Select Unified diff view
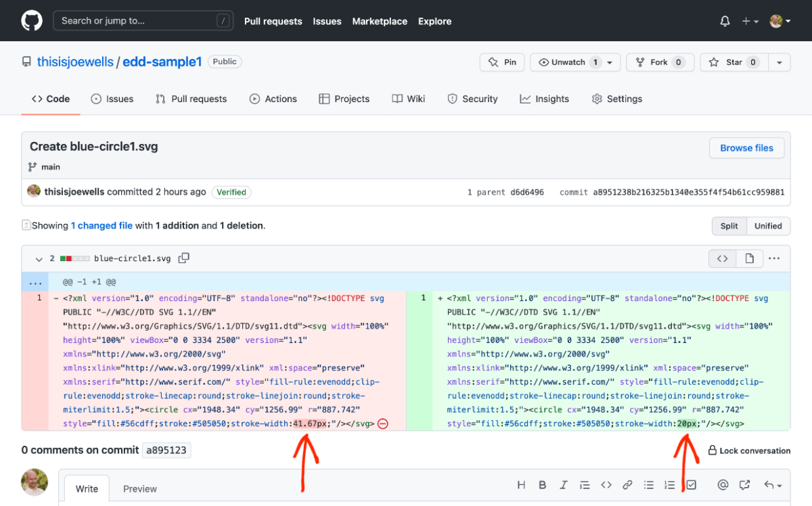The width and height of the screenshot is (812, 506). [x=768, y=226]
